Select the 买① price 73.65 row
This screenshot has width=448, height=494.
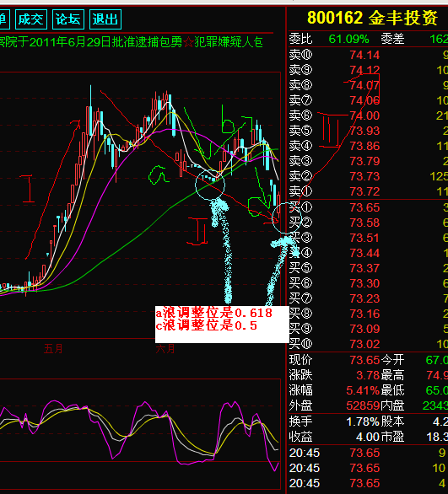tap(368, 207)
